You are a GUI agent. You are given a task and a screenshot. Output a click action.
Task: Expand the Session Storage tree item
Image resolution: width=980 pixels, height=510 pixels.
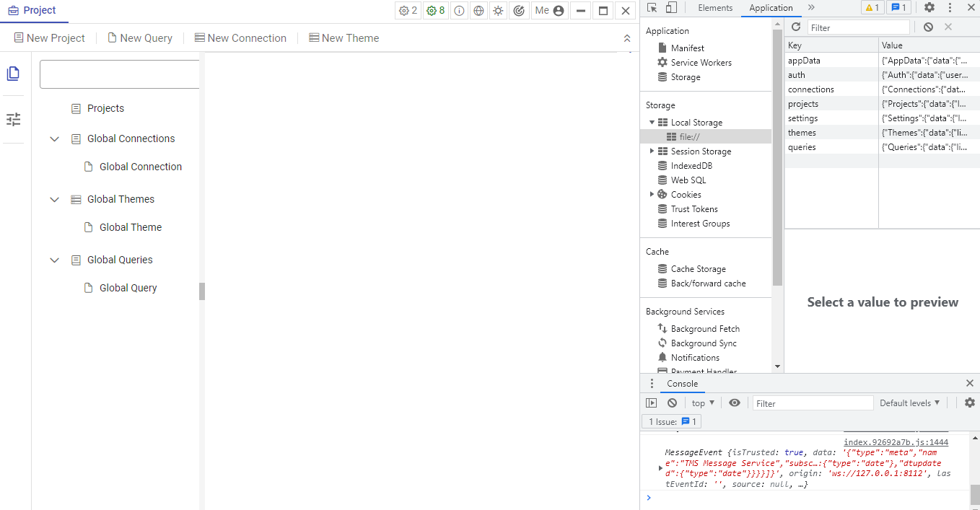point(652,151)
